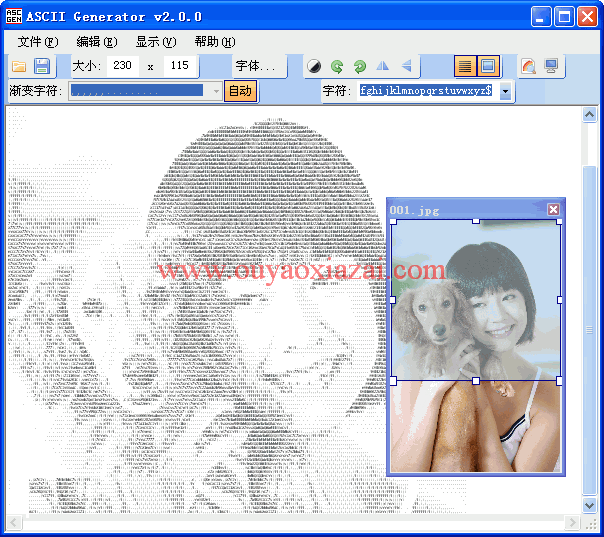
Task: Click the 自动 auto button
Action: pyautogui.click(x=240, y=91)
